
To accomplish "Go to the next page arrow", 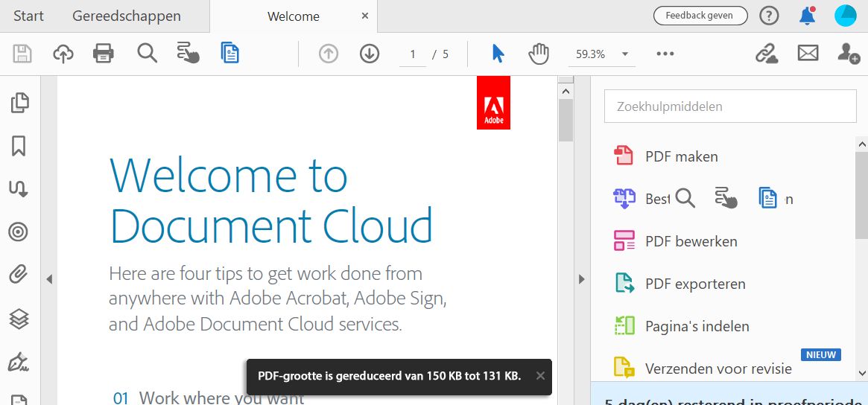I will click(x=370, y=54).
